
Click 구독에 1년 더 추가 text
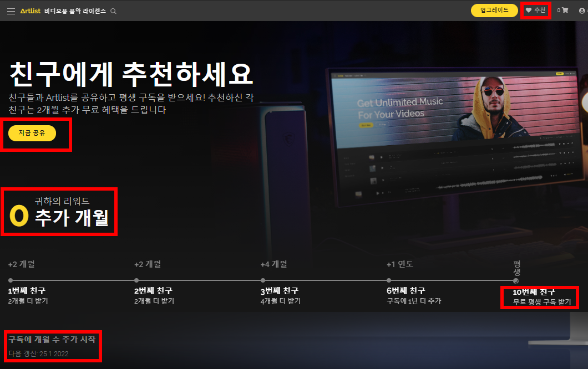point(414,301)
